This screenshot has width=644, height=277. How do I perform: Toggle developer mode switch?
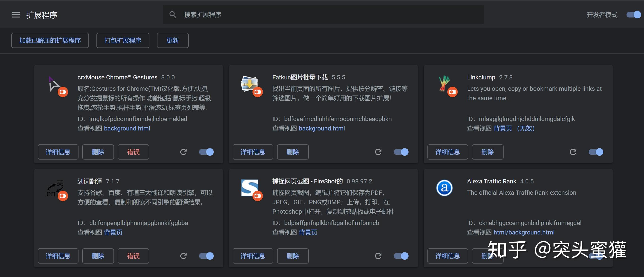click(x=634, y=15)
